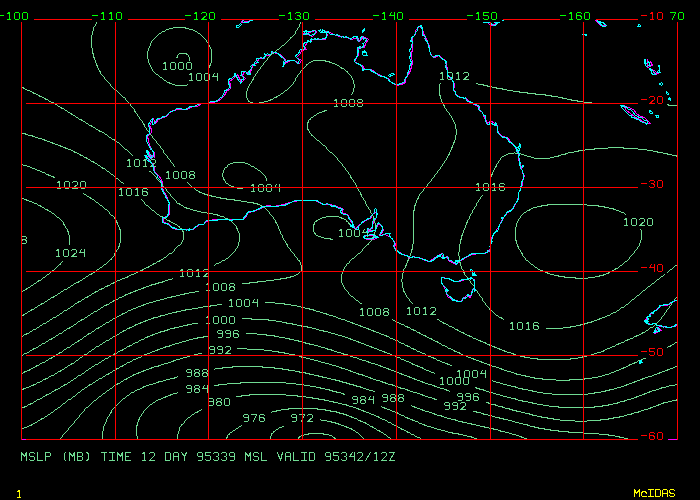Click the 1000 label in the northern low

coord(177,66)
